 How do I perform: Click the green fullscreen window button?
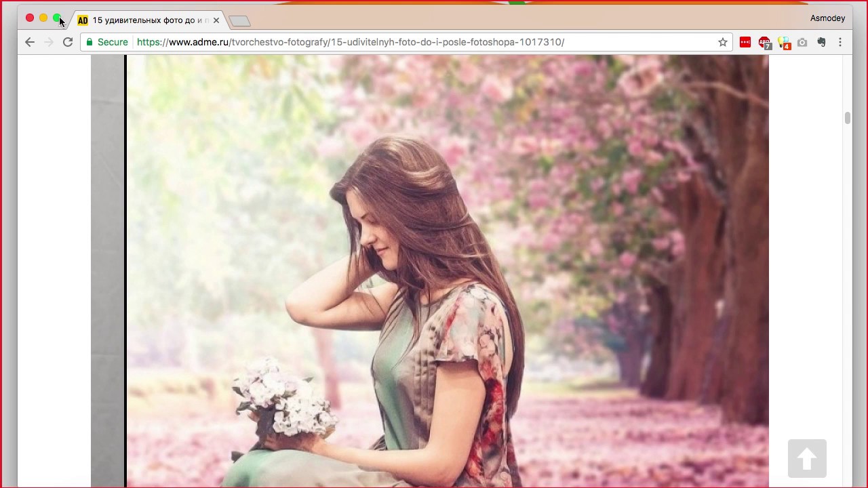57,18
